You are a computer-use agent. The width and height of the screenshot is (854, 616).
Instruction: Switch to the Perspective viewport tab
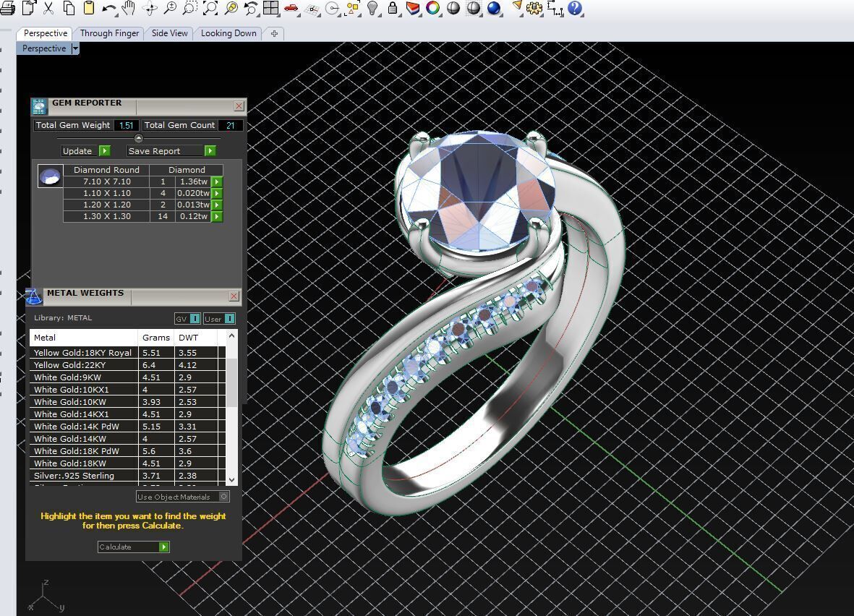(46, 33)
